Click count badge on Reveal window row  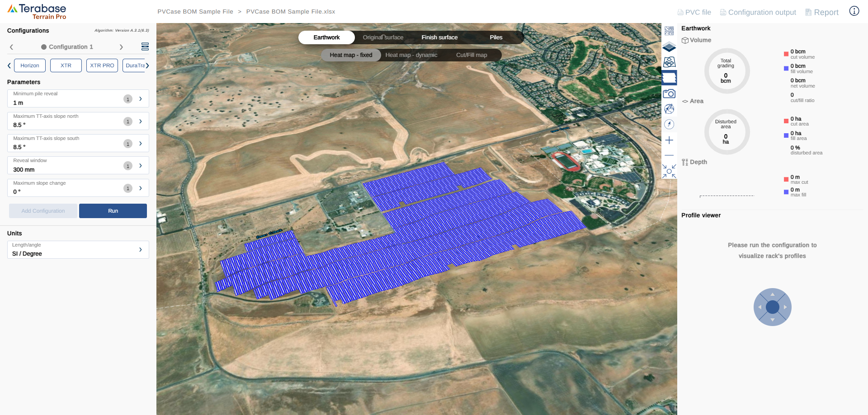128,166
